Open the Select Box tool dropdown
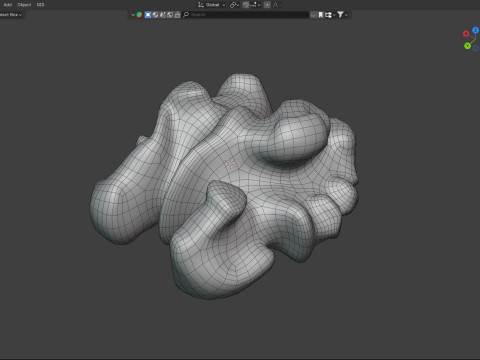This screenshot has width=480, height=360. (11, 15)
